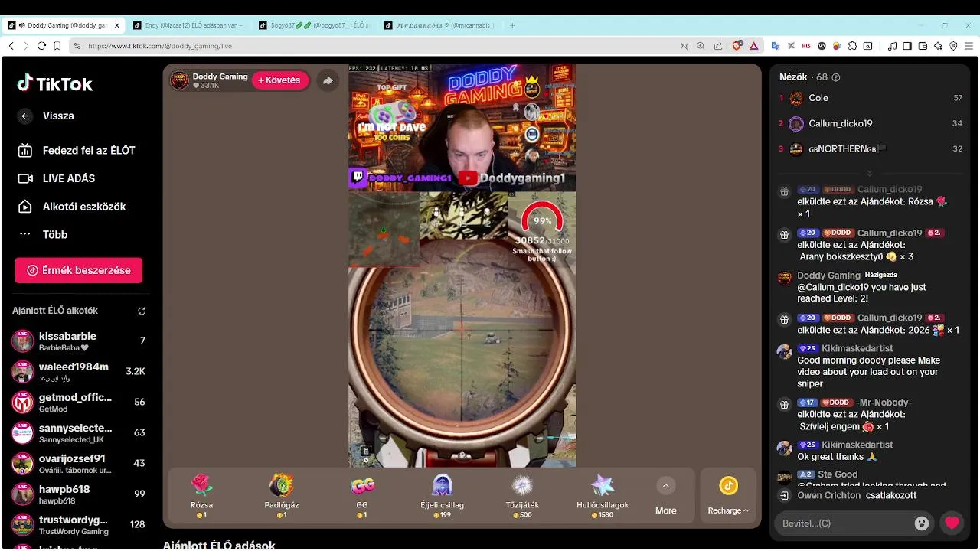
Task: Click the Brave Shields lion icon
Action: pyautogui.click(x=737, y=46)
